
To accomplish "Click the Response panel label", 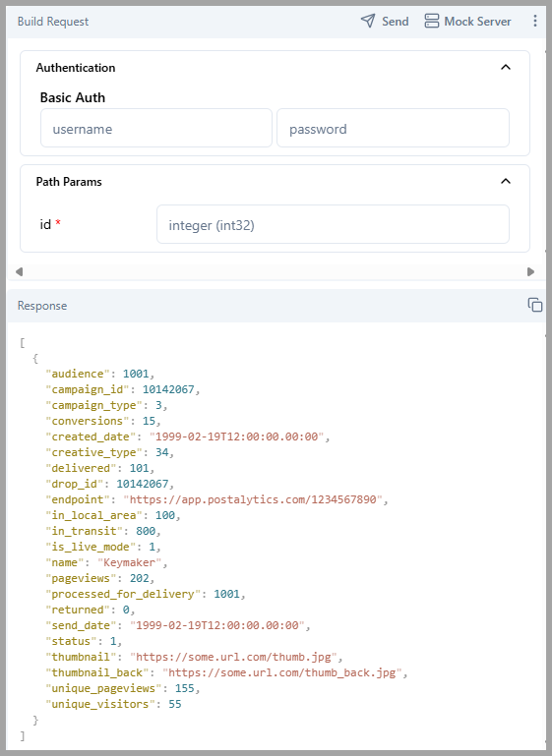I will tap(42, 306).
